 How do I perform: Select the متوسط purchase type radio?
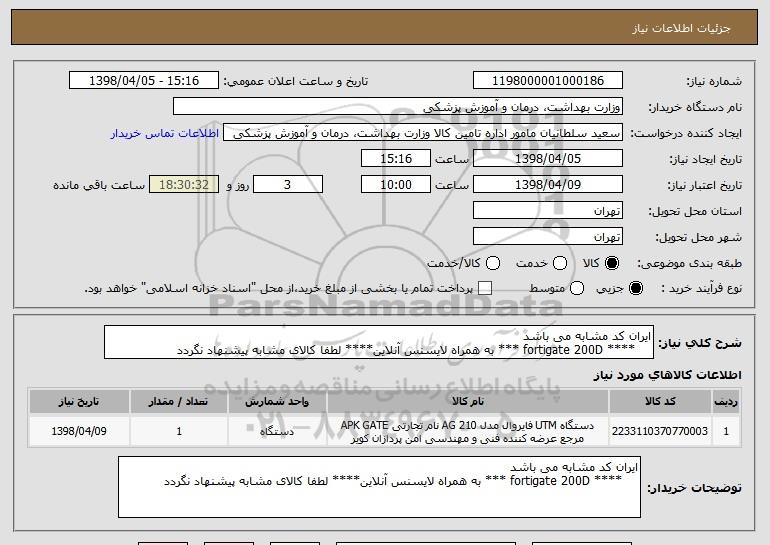click(577, 288)
